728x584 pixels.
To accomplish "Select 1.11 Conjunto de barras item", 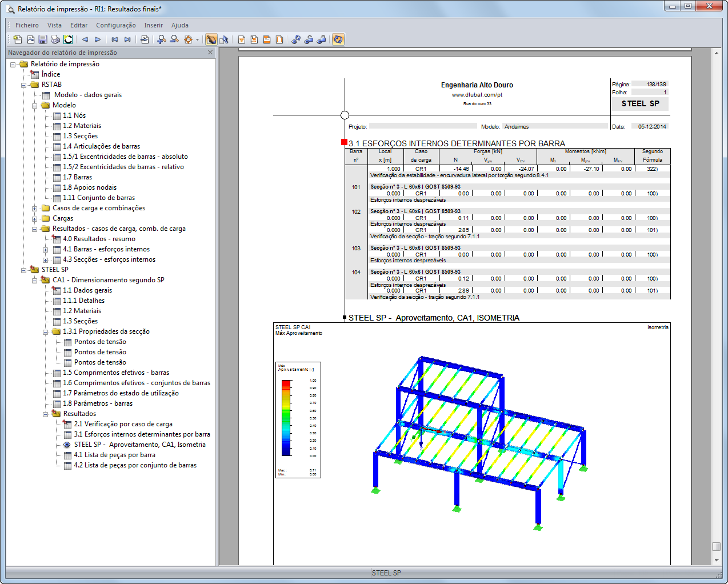I will (x=99, y=198).
